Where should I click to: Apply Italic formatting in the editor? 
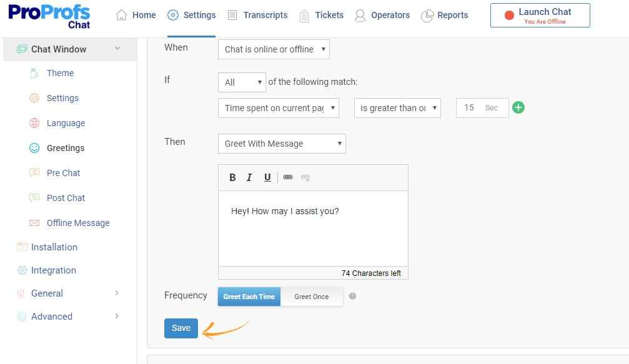(249, 177)
